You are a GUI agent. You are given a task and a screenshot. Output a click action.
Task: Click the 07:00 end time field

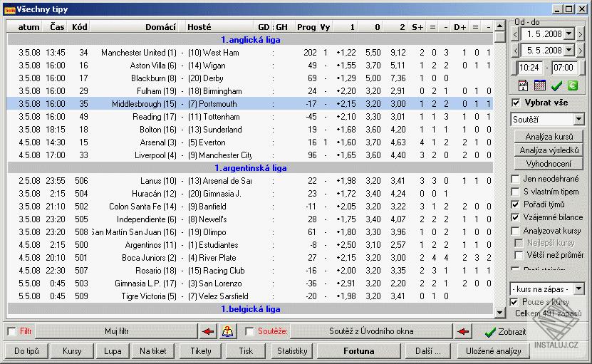click(x=564, y=68)
